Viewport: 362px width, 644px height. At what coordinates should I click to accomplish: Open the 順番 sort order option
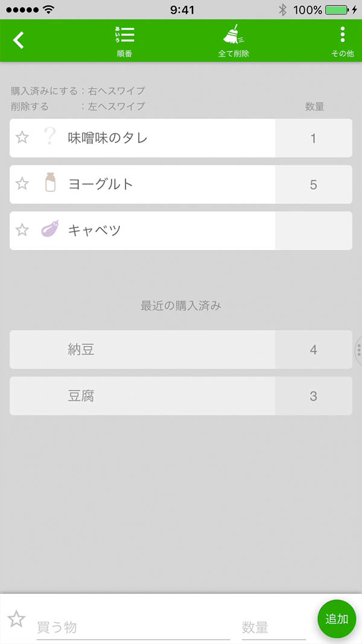pyautogui.click(x=124, y=40)
